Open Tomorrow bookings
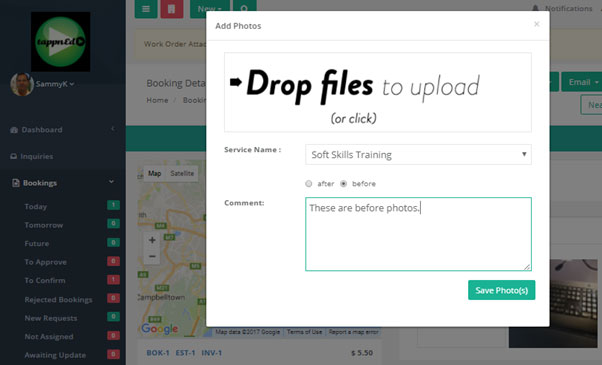 coord(44,225)
